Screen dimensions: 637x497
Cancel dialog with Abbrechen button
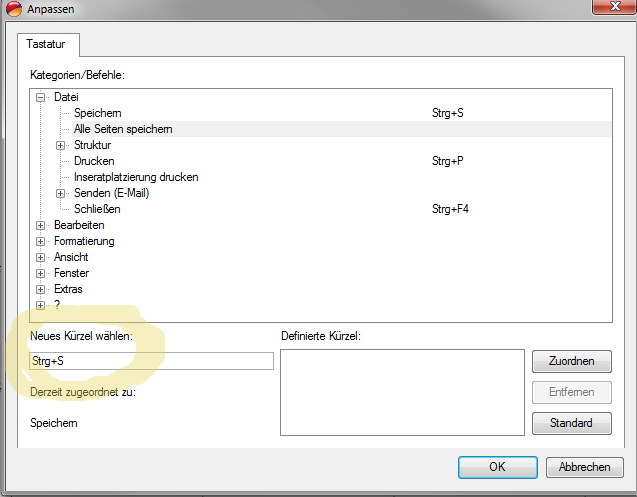(585, 467)
